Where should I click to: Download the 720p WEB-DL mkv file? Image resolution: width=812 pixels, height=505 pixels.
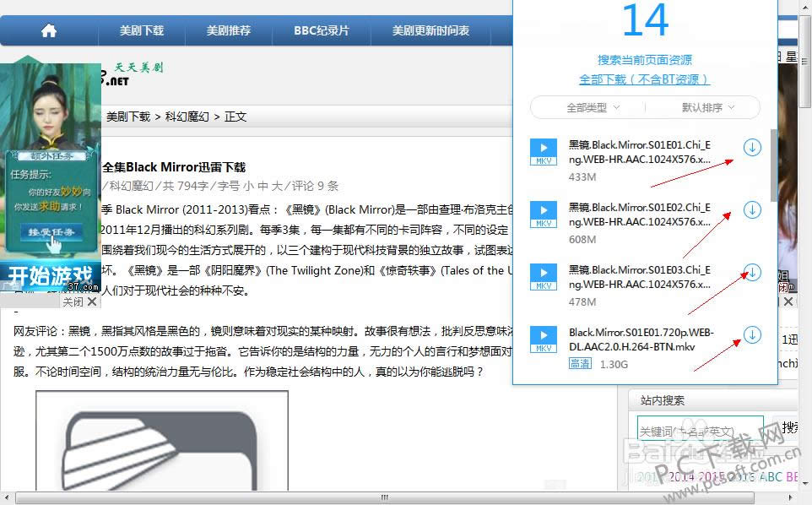[751, 335]
